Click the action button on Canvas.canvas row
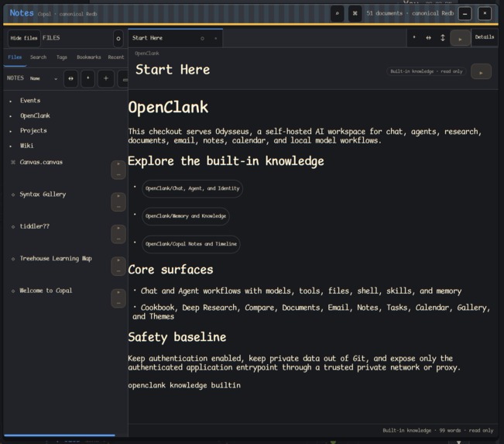 pos(118,170)
